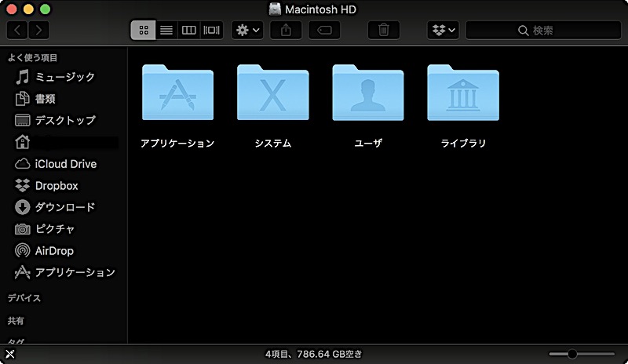Select the ライブラリ folder icon

pyautogui.click(x=463, y=93)
